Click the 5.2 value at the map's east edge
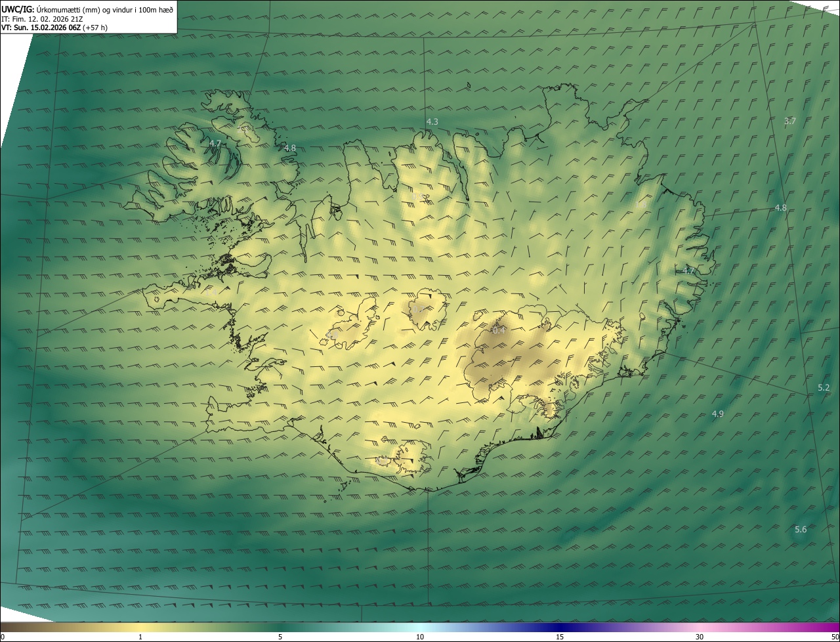This screenshot has height=642, width=840. click(x=824, y=388)
